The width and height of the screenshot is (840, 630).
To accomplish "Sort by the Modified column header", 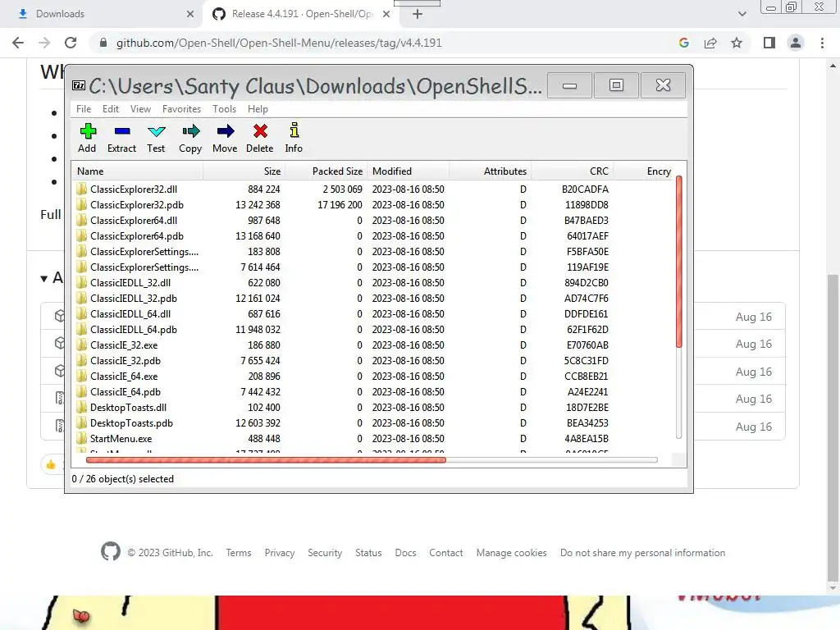I will [x=408, y=171].
